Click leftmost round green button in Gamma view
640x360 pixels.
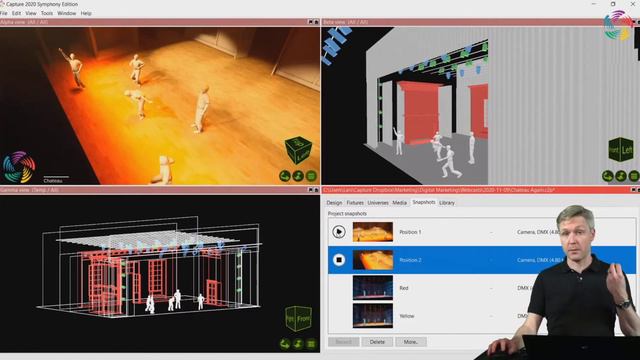click(x=285, y=344)
